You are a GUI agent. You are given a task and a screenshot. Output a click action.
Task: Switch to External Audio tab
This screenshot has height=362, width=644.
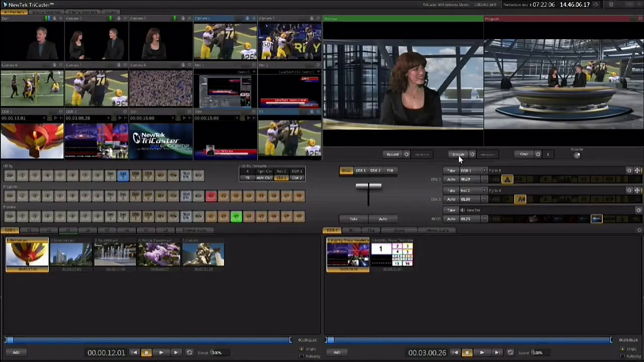point(195,230)
